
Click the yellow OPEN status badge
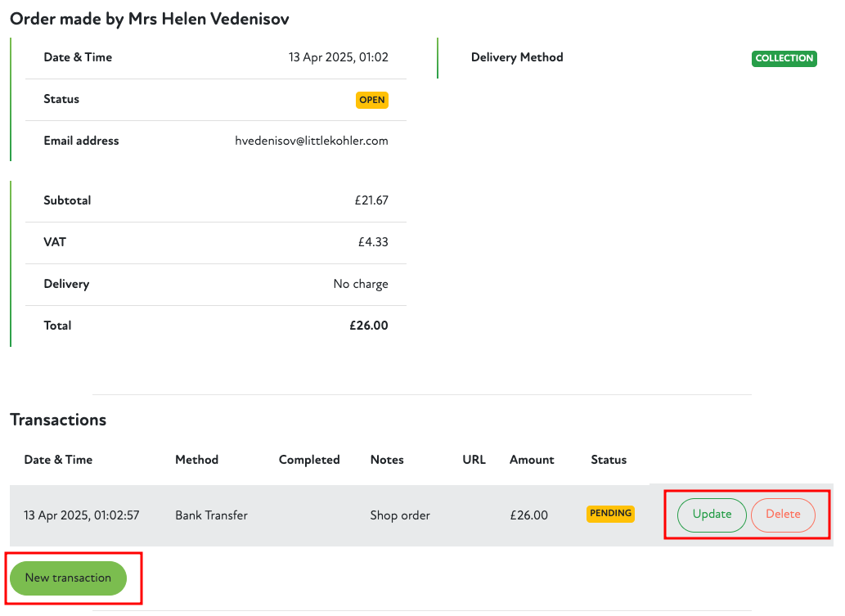pos(372,100)
